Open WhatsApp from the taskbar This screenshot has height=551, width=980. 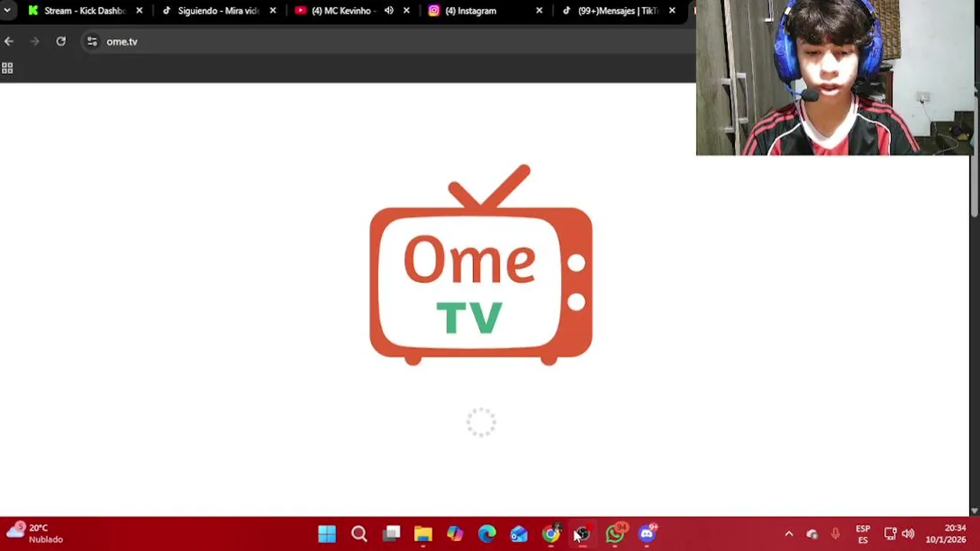coord(616,533)
